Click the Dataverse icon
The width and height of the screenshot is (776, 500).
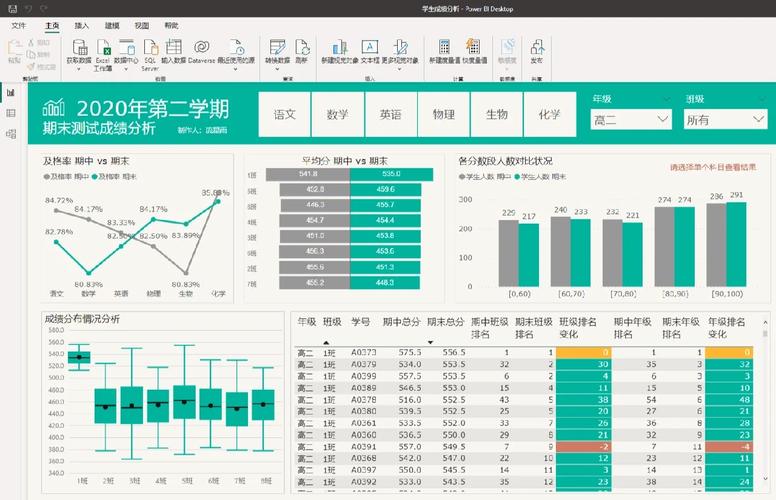point(201,47)
